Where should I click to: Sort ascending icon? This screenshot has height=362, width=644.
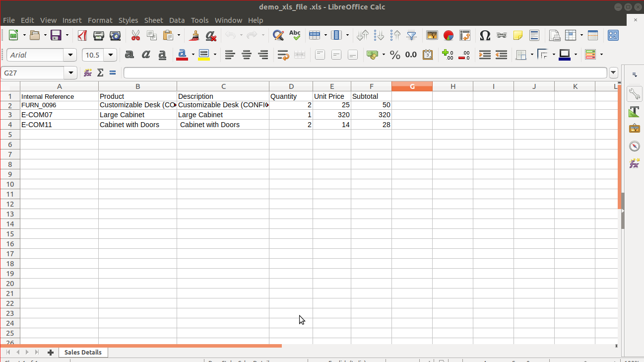(x=379, y=35)
